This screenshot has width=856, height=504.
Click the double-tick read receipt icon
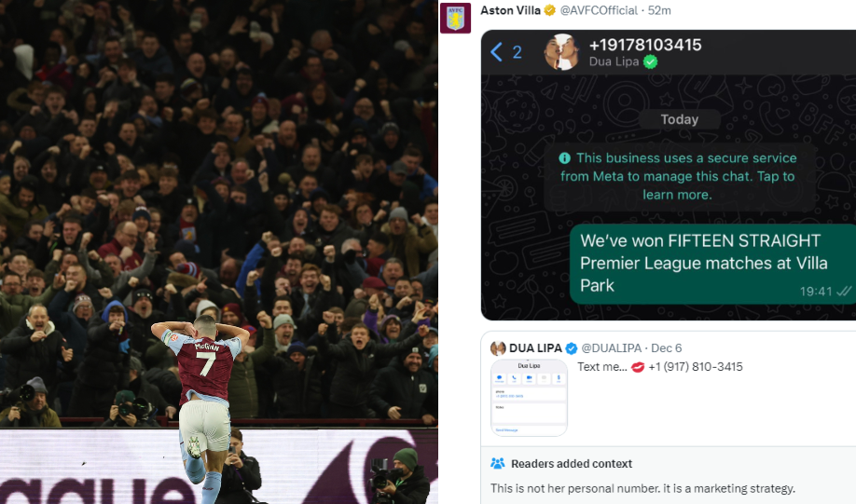[844, 292]
